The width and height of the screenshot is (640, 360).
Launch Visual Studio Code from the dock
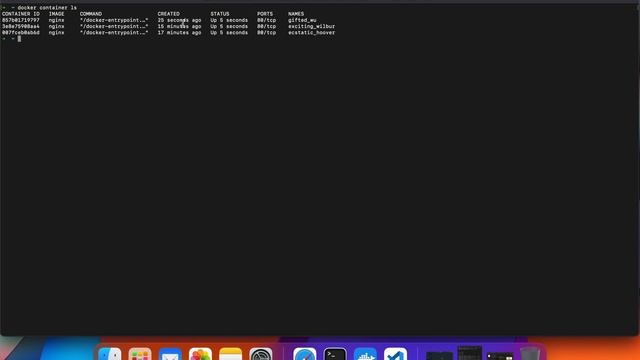tap(396, 354)
